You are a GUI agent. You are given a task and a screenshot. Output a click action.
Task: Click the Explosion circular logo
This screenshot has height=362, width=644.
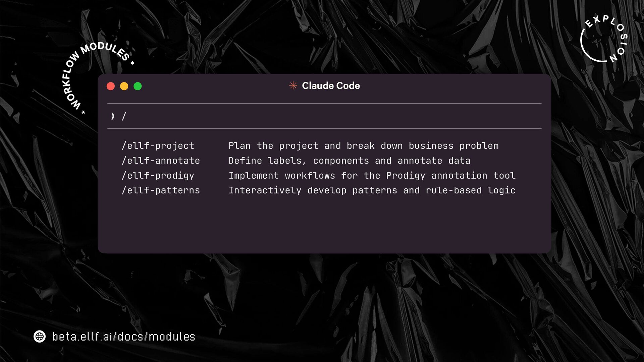coord(604,39)
